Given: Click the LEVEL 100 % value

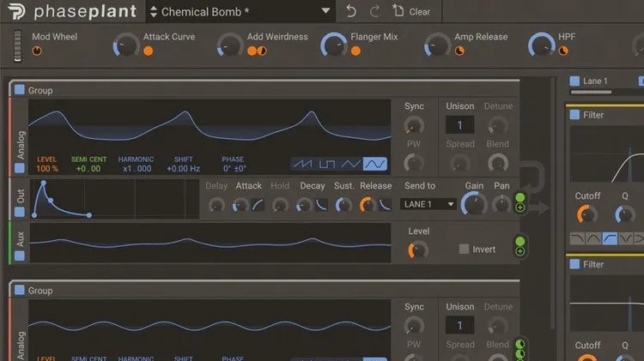Looking at the screenshot, I should click(x=47, y=169).
